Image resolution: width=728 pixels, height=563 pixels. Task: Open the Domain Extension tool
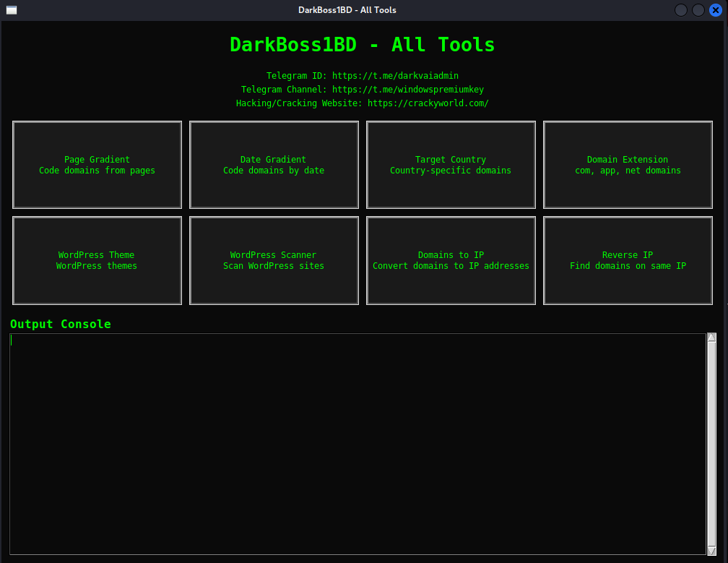click(628, 165)
